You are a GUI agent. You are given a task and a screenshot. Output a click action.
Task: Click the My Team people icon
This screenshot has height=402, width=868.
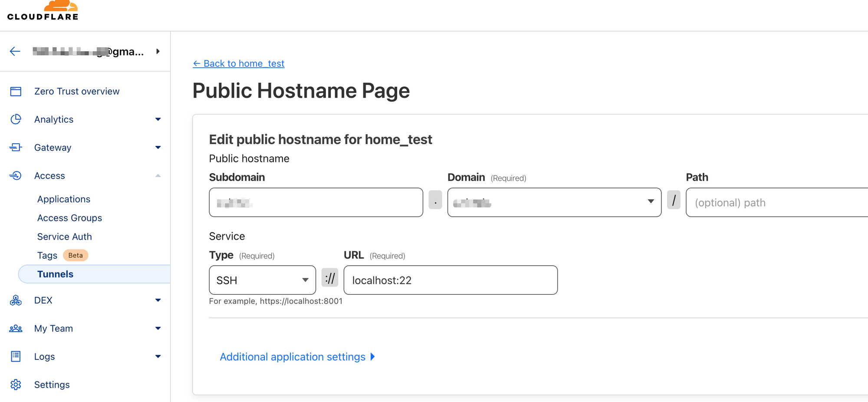point(16,329)
